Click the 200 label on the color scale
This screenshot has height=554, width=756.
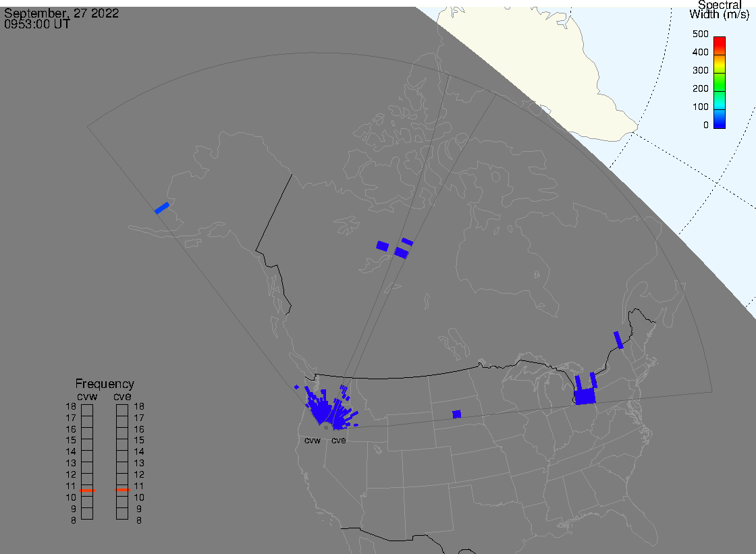click(x=701, y=88)
